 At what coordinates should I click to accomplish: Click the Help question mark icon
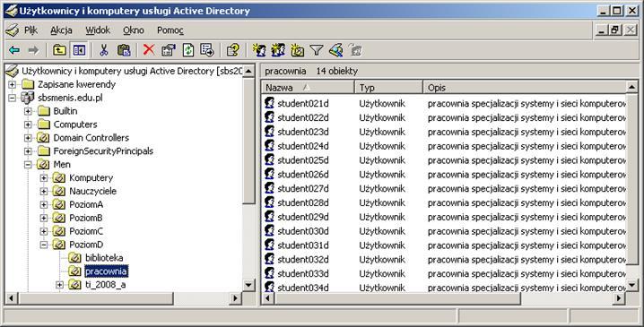233,50
